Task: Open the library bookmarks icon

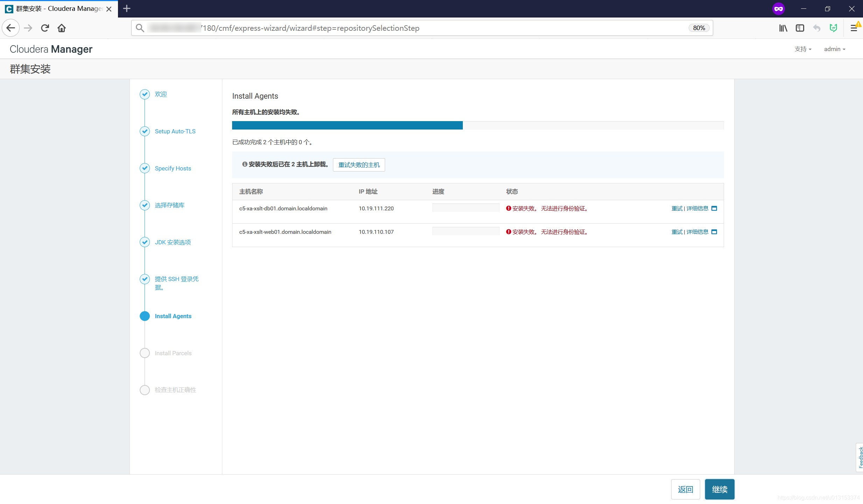Action: click(783, 28)
